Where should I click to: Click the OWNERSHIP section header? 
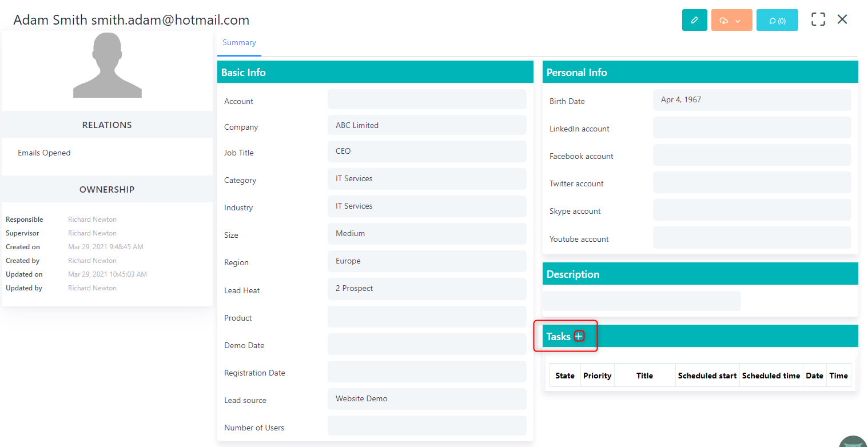click(107, 189)
